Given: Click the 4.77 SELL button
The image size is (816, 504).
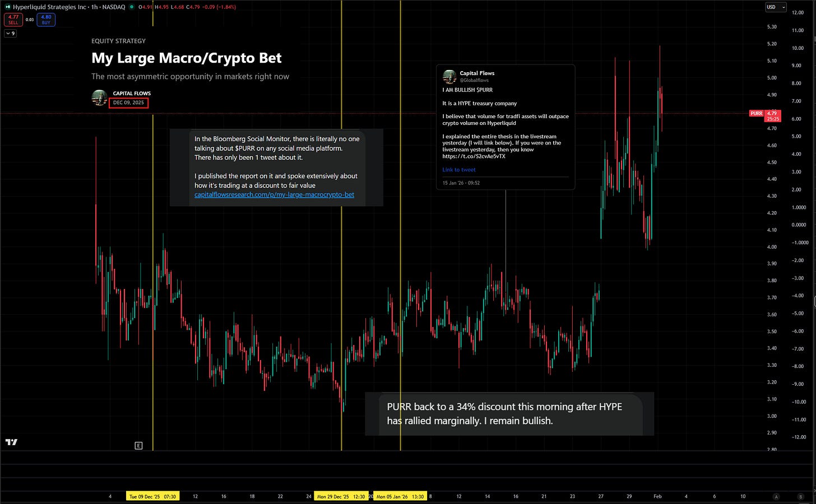Looking at the screenshot, I should click(13, 20).
